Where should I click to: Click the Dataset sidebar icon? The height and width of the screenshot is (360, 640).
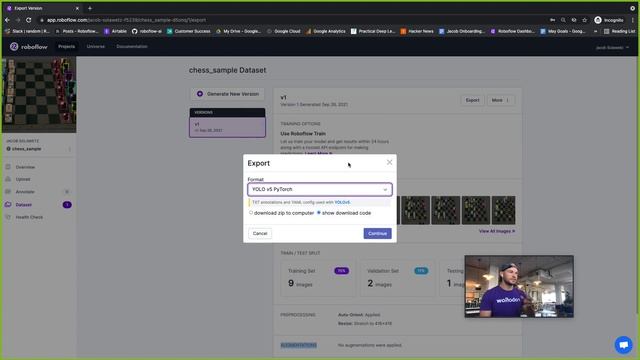(x=8, y=204)
